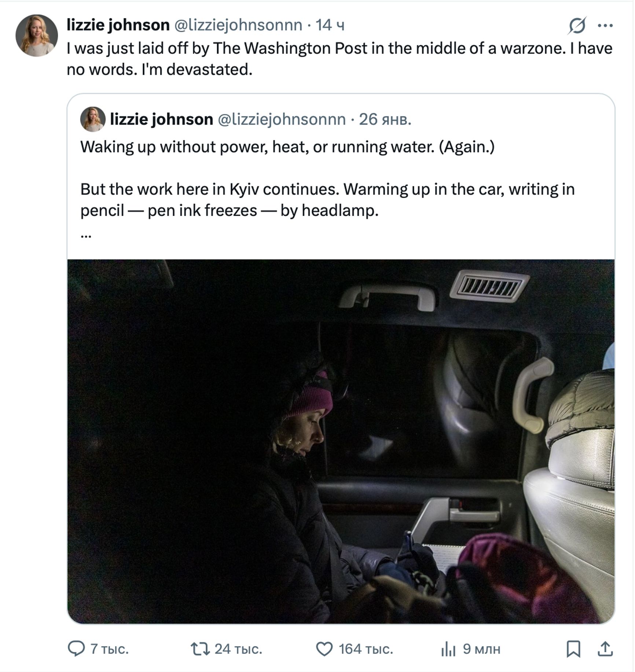
Task: Click the 14 ч timestamp
Action: click(330, 25)
